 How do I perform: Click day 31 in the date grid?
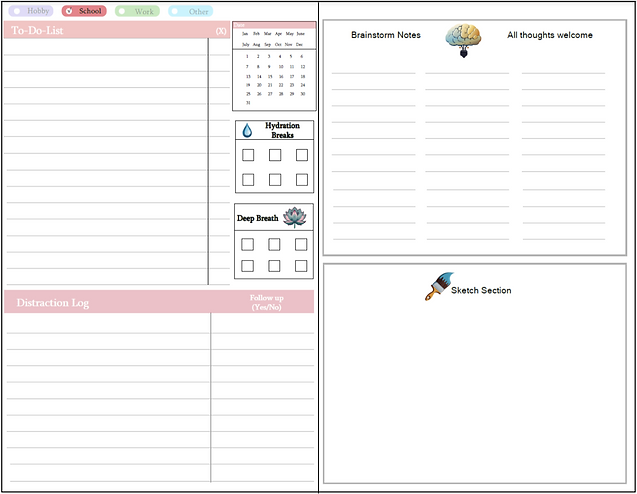point(248,103)
